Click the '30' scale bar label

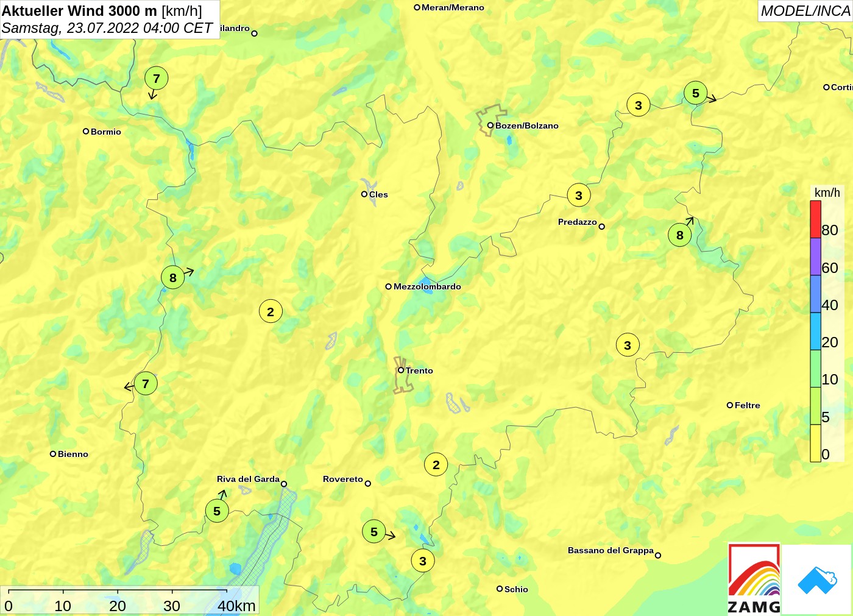[x=172, y=606]
